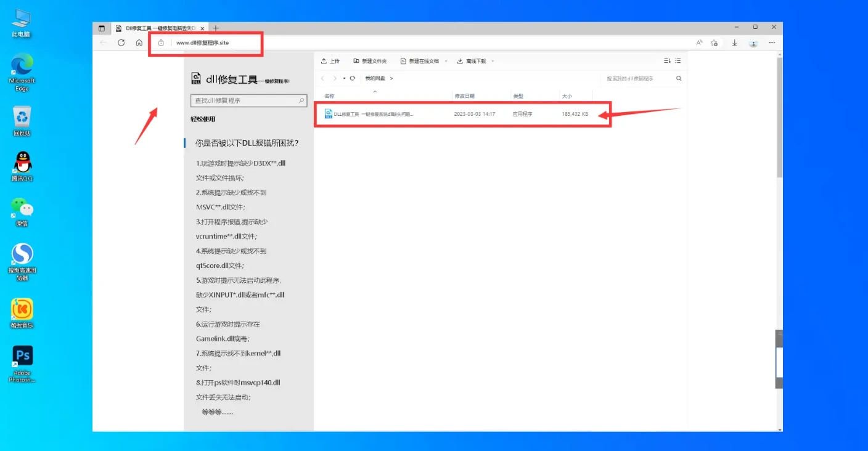Click the 离线下载 offline download icon
This screenshot has height=451, width=868.
point(460,61)
